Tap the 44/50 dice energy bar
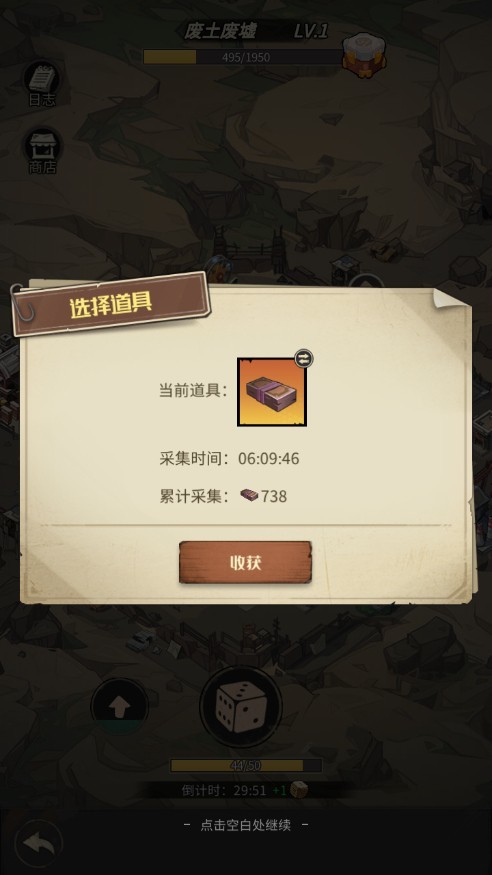Screen dimensions: 492x875 point(246,765)
